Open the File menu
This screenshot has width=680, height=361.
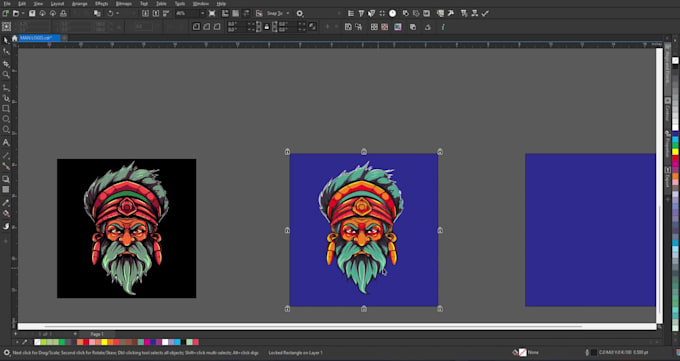[7, 3]
